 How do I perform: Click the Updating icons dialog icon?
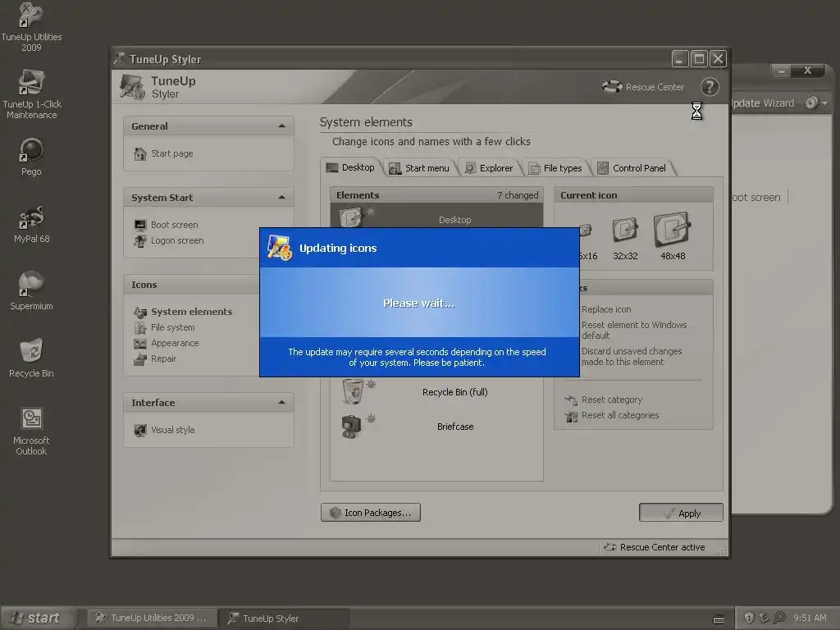(x=279, y=248)
